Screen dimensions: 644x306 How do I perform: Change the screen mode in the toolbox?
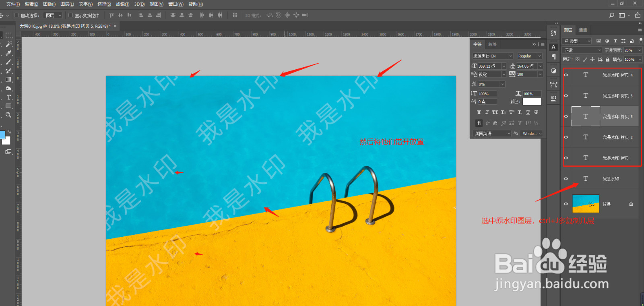tap(8, 152)
